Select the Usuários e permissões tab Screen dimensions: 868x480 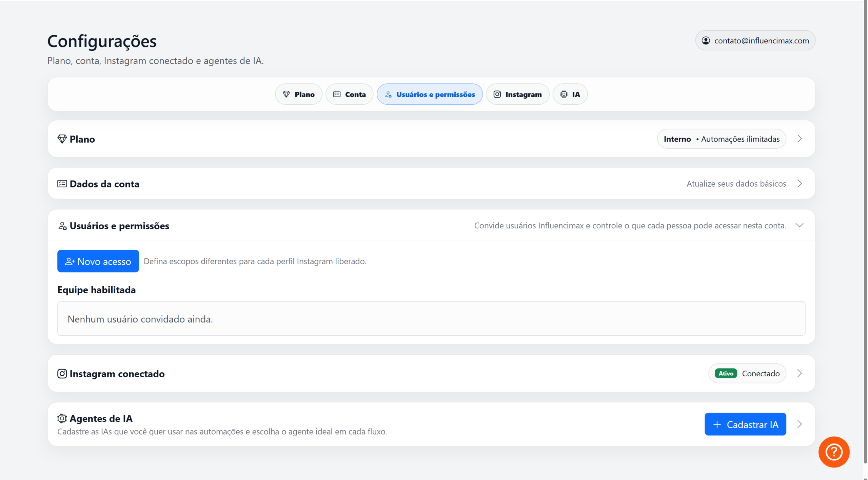pos(430,94)
